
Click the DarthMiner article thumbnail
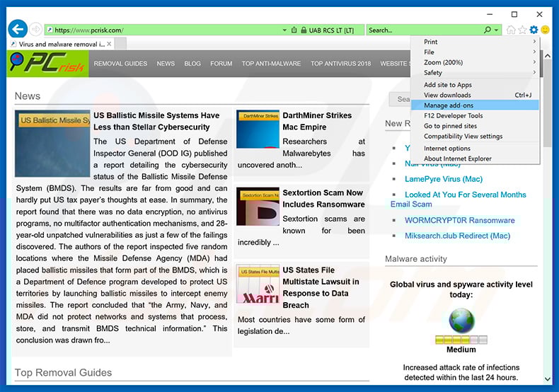(x=258, y=129)
